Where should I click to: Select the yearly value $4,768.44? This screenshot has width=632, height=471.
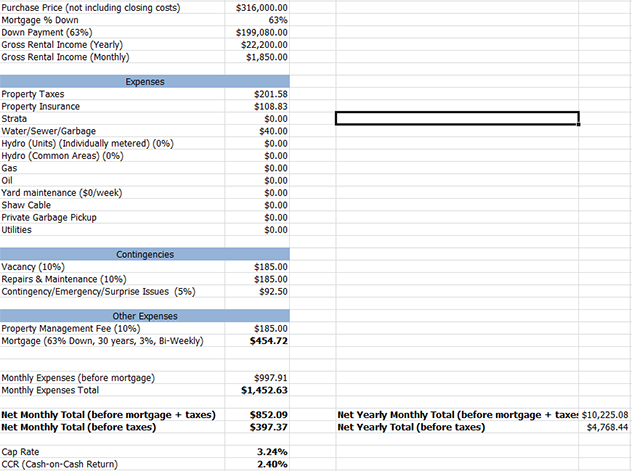[x=607, y=427]
